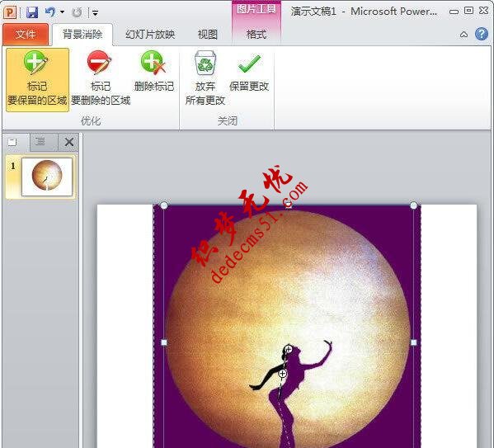Switch to the 幻灯片放映 tab
The width and height of the screenshot is (494, 448).
click(150, 34)
